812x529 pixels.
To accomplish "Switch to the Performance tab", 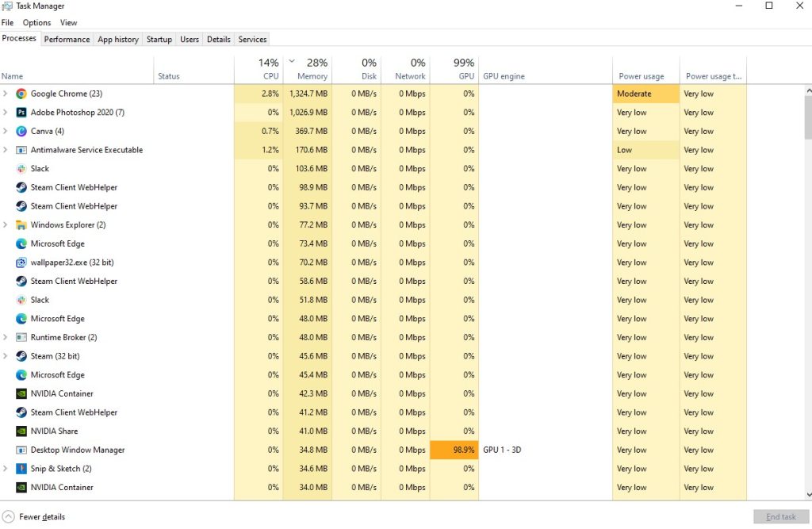I will click(x=67, y=40).
